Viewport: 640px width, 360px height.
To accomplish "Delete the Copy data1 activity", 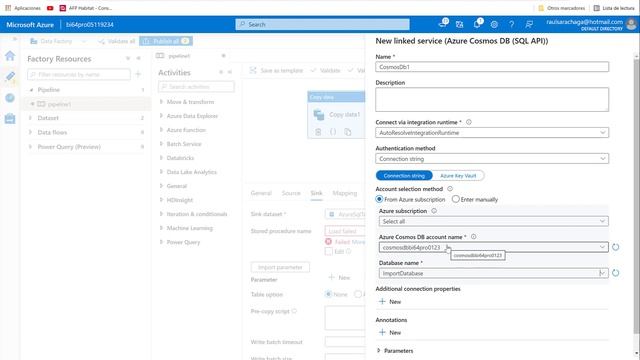I will [x=318, y=132].
